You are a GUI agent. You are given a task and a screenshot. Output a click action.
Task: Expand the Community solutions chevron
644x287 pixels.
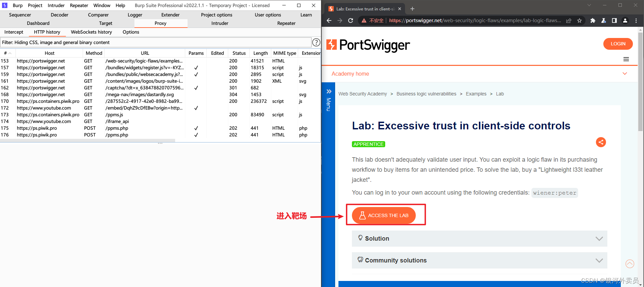[599, 260]
